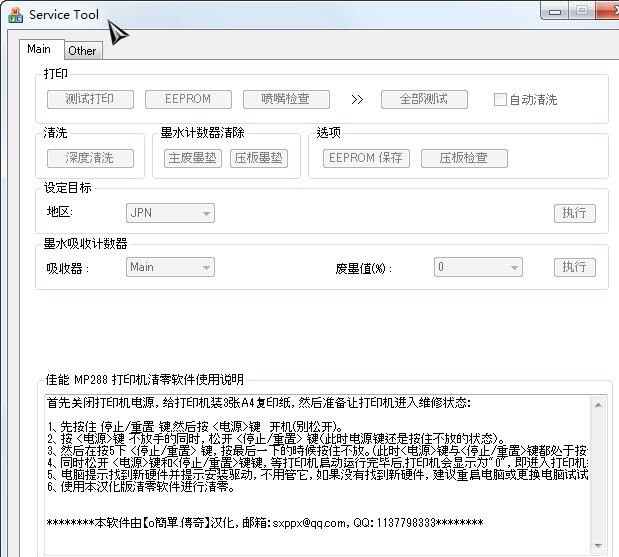Click the 主废墨垫 counter clear button
619x557 pixels.
coord(193,158)
